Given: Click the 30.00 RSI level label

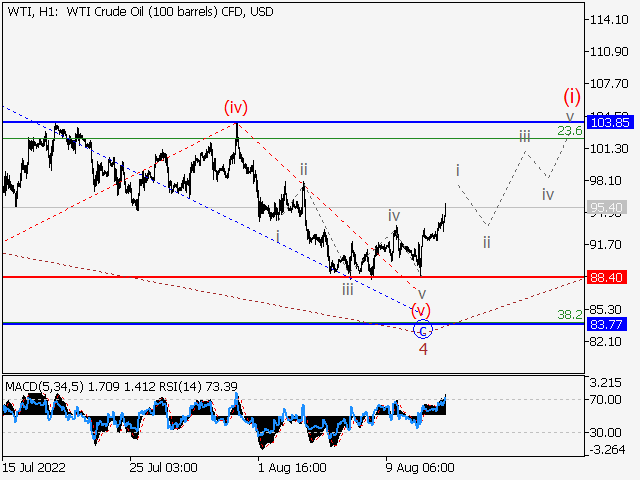Looking at the screenshot, I should 605,432.
